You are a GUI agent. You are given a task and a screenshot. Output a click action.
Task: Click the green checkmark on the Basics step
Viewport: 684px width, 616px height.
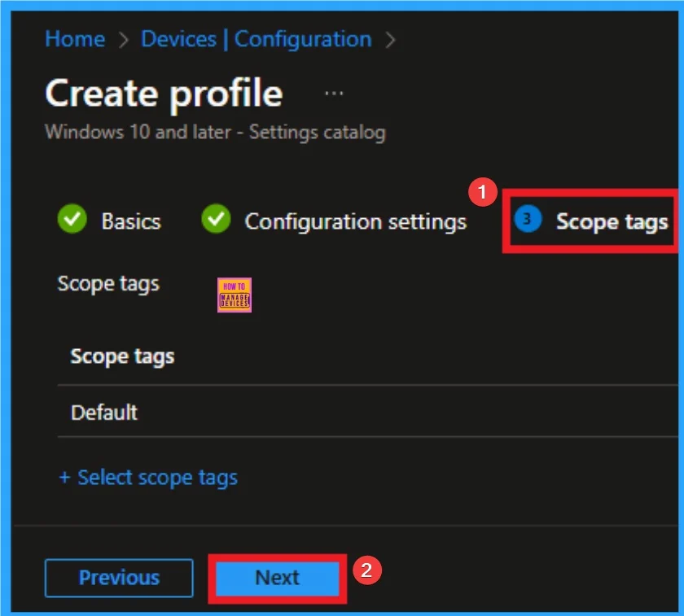click(72, 221)
